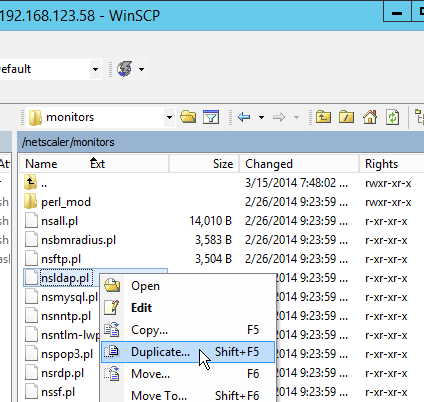Open the file filter icon
Screen dimensions: 424x402
211,117
